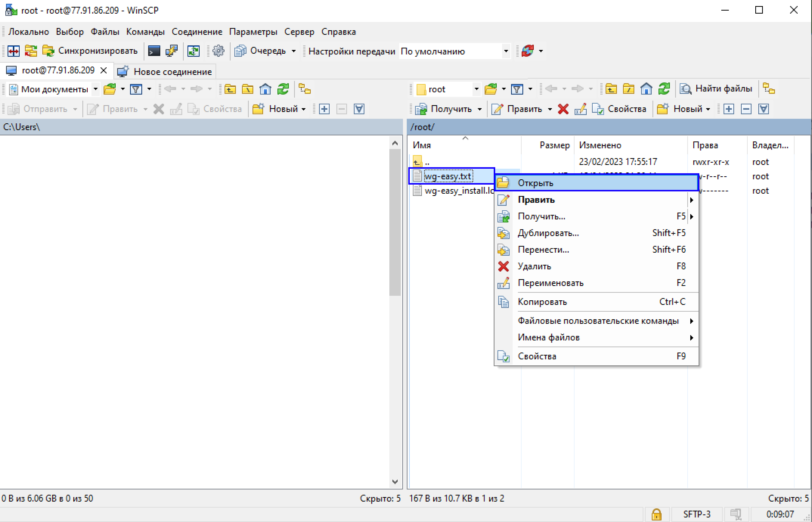Open terminal console icon in toolbar

(154, 51)
